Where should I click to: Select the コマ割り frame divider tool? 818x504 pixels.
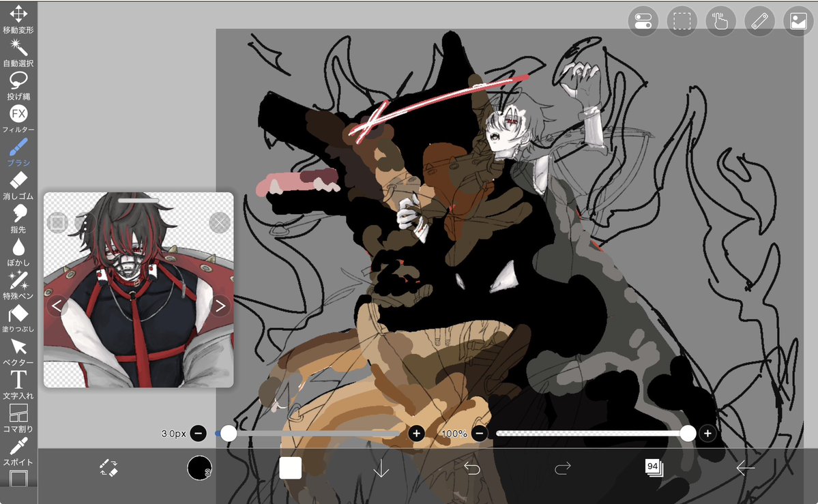click(18, 419)
